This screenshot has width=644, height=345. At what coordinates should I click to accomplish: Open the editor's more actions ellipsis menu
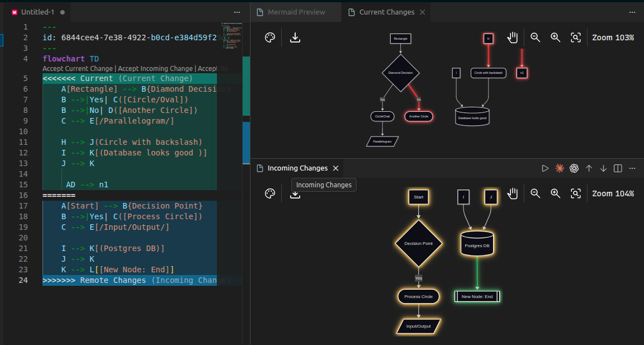236,12
